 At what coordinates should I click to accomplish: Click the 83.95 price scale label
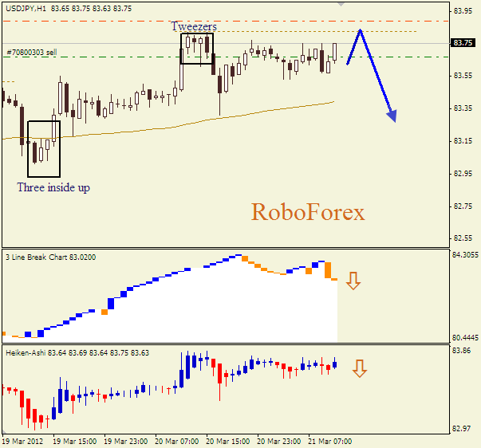click(x=462, y=11)
